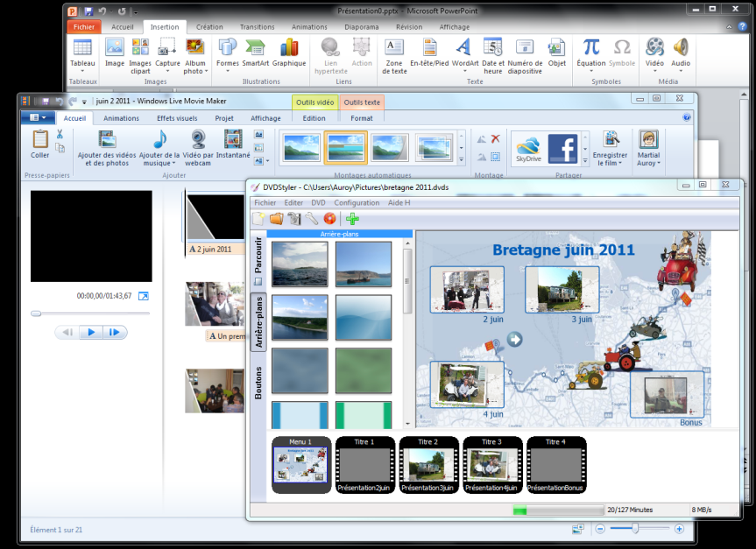Open PowerPoint Fichier tab
The height and width of the screenshot is (549, 756).
tap(84, 27)
